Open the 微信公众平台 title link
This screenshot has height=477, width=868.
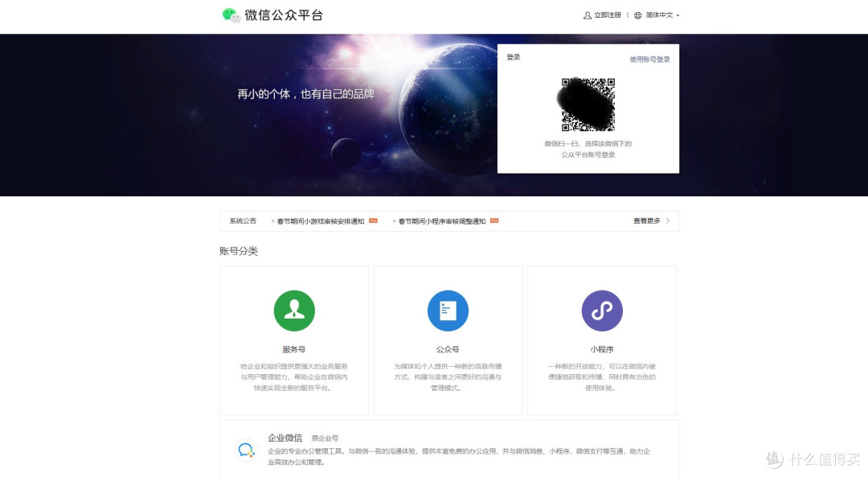pyautogui.click(x=284, y=15)
